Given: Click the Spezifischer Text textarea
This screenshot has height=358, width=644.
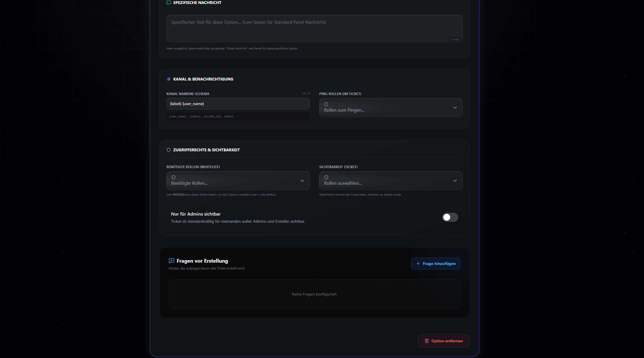Looking at the screenshot, I should click(314, 29).
